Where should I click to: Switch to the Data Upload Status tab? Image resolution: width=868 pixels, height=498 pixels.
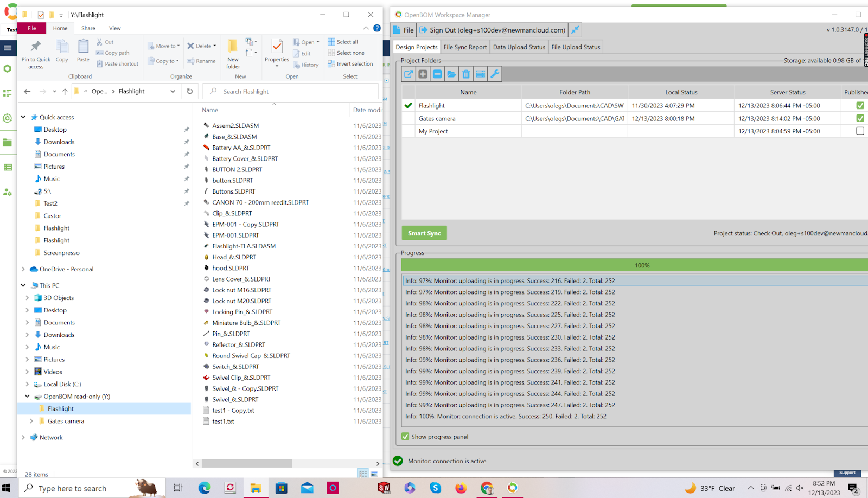pyautogui.click(x=519, y=47)
